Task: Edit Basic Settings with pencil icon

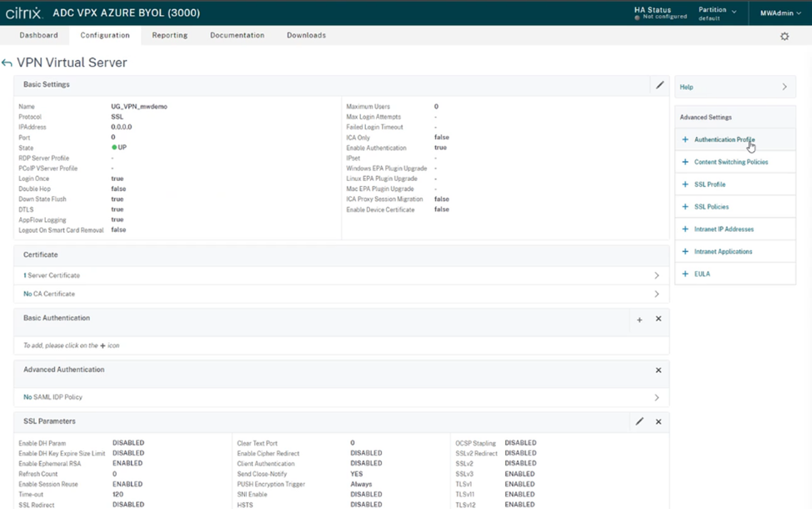Action: [x=659, y=85]
